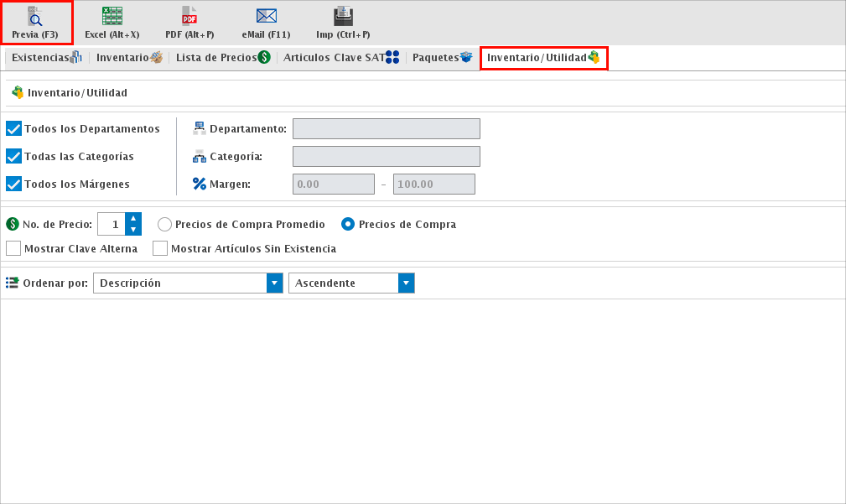Viewport: 846px width, 504px height.
Task: Select the Inventario tab
Action: pos(128,58)
